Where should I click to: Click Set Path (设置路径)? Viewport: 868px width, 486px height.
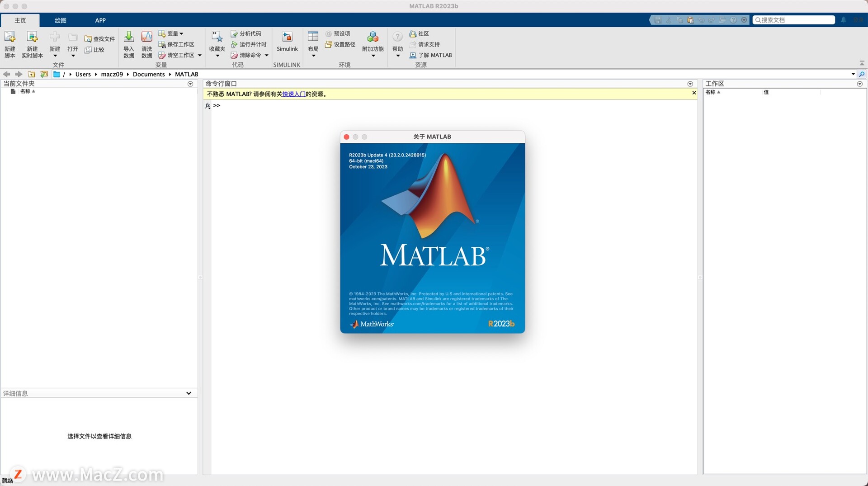pos(340,44)
